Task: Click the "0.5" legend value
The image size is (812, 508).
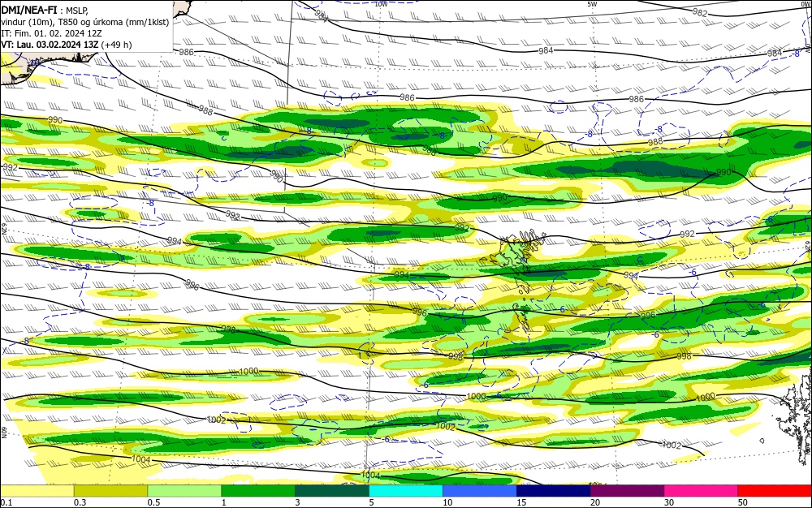Action: click(x=153, y=502)
